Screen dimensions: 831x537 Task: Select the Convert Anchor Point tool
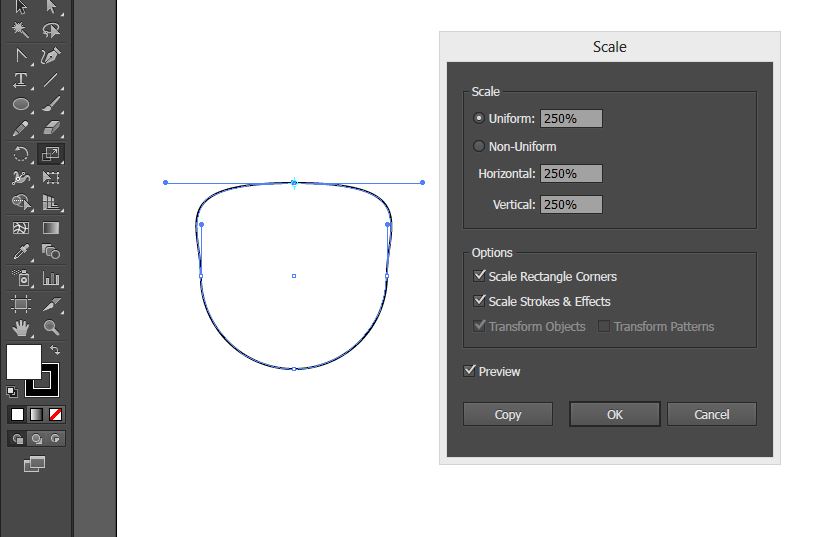[x=21, y=56]
